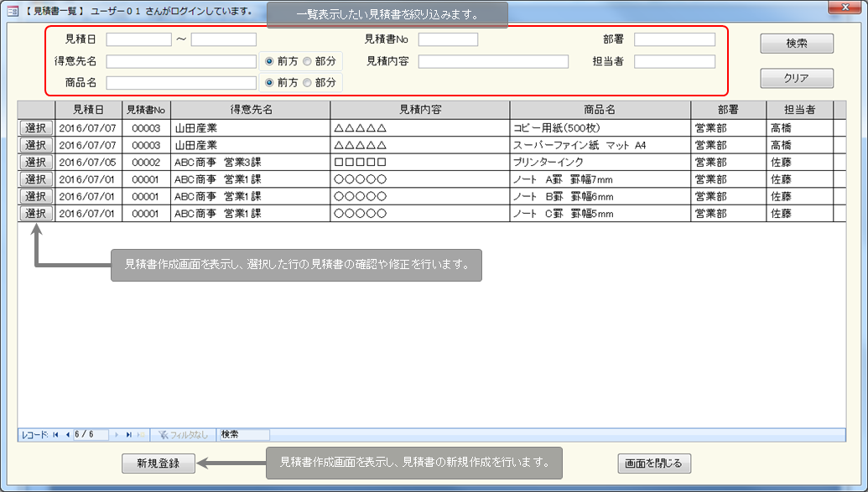Click the 画面を閉じる button
The width and height of the screenshot is (868, 492).
(654, 463)
